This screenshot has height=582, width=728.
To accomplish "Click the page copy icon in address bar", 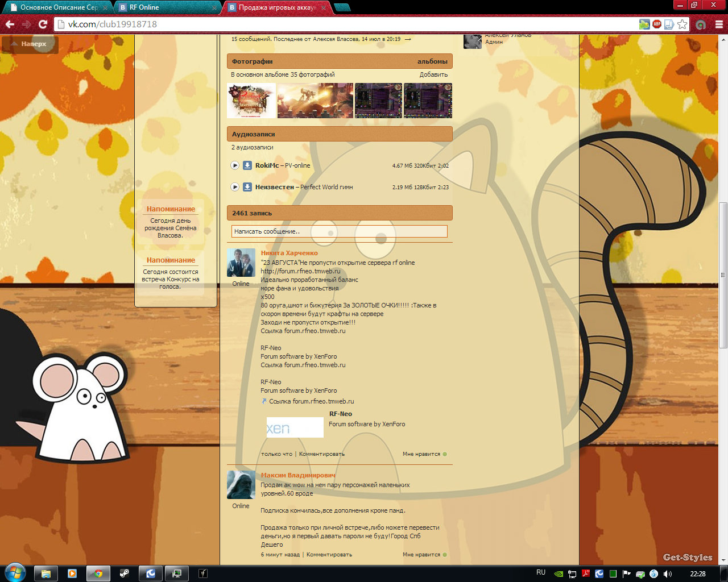I will (669, 24).
